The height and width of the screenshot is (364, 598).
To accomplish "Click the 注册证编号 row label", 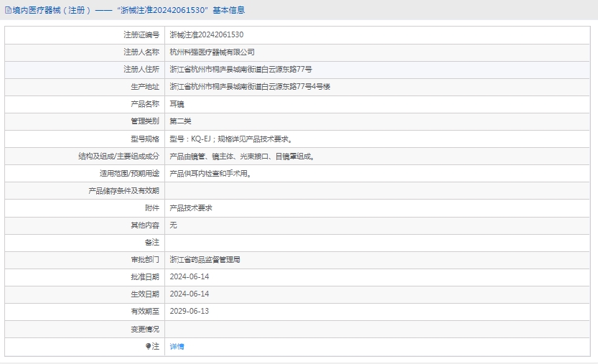I will (x=141, y=34).
